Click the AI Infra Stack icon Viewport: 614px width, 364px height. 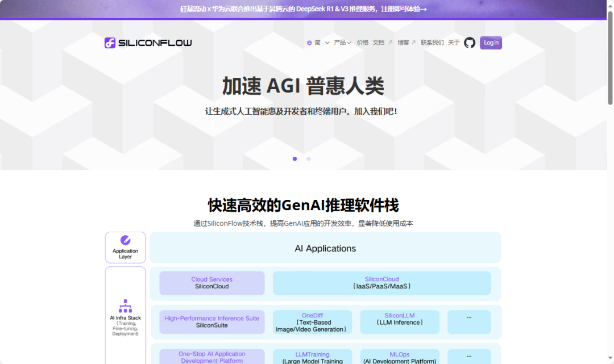(125, 306)
